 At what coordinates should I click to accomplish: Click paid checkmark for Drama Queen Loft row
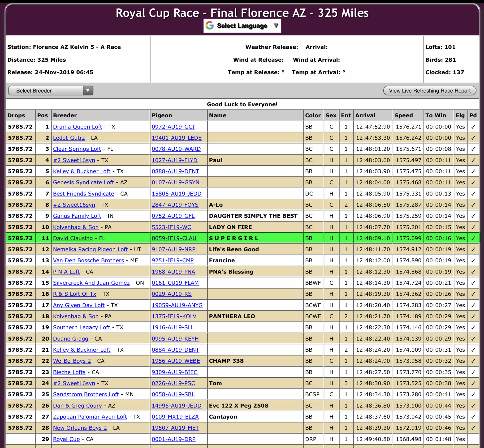pyautogui.click(x=473, y=127)
